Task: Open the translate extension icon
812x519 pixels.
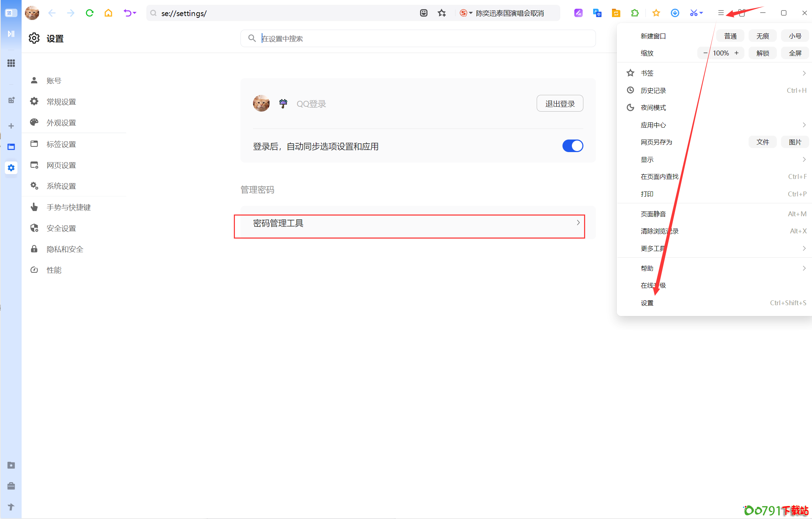Action: [597, 13]
